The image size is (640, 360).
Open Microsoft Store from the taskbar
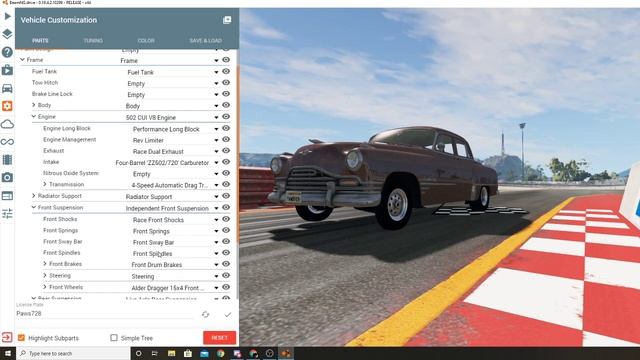click(x=188, y=353)
